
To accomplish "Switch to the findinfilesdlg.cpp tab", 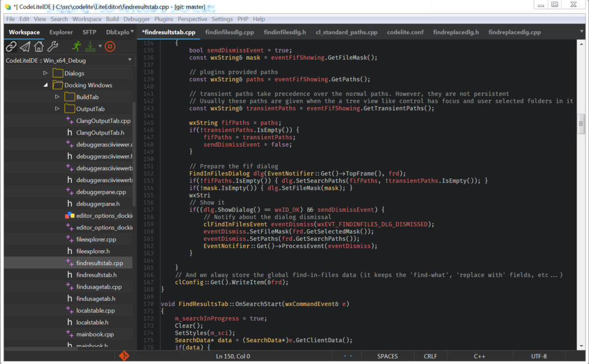I will pyautogui.click(x=231, y=32).
